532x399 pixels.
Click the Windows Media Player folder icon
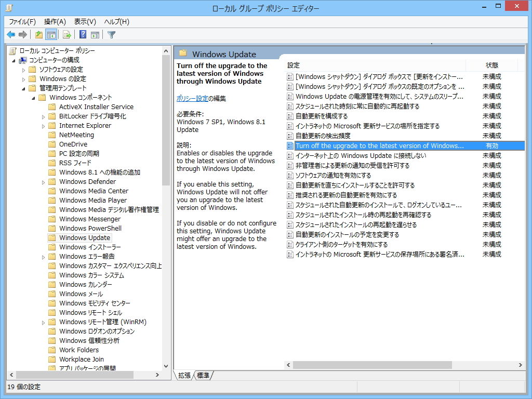pyautogui.click(x=52, y=201)
